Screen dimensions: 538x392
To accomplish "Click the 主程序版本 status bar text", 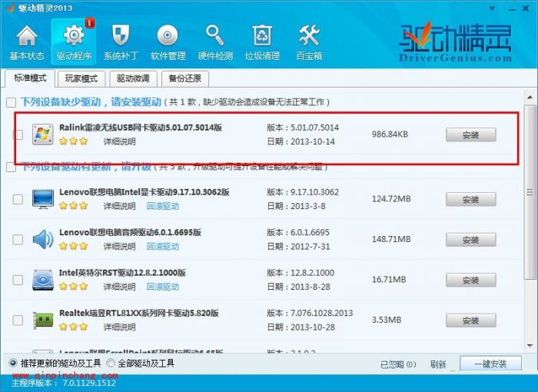I will coord(64,383).
